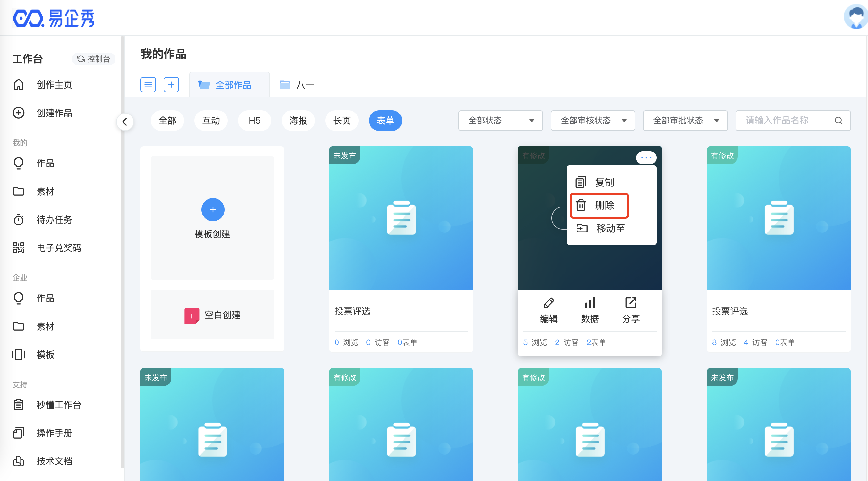The width and height of the screenshot is (868, 481).
Task: Click the 模板 sidebar icon
Action: click(x=19, y=355)
